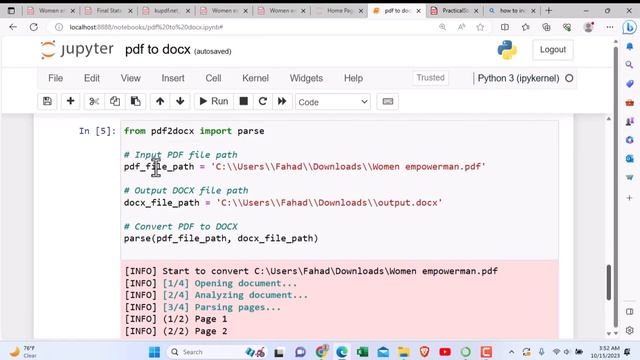The height and width of the screenshot is (360, 640).
Task: Restart kernel and run all cells icon
Action: point(282,101)
